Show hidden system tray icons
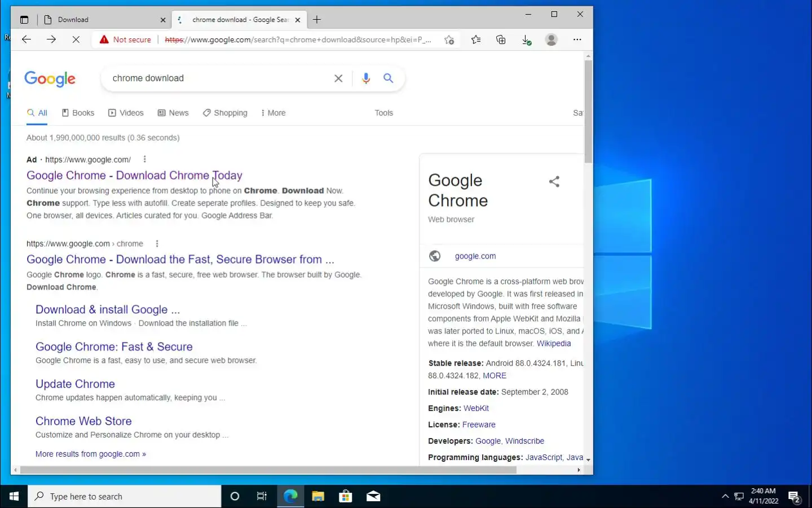The width and height of the screenshot is (812, 508). click(x=725, y=497)
